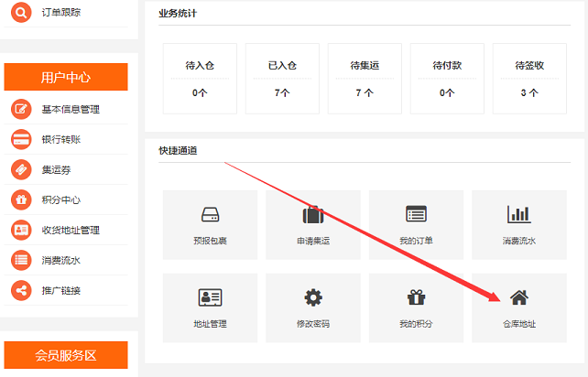Select the 会员服务区 menu header
Screen dimensions: 588x377
[66, 355]
